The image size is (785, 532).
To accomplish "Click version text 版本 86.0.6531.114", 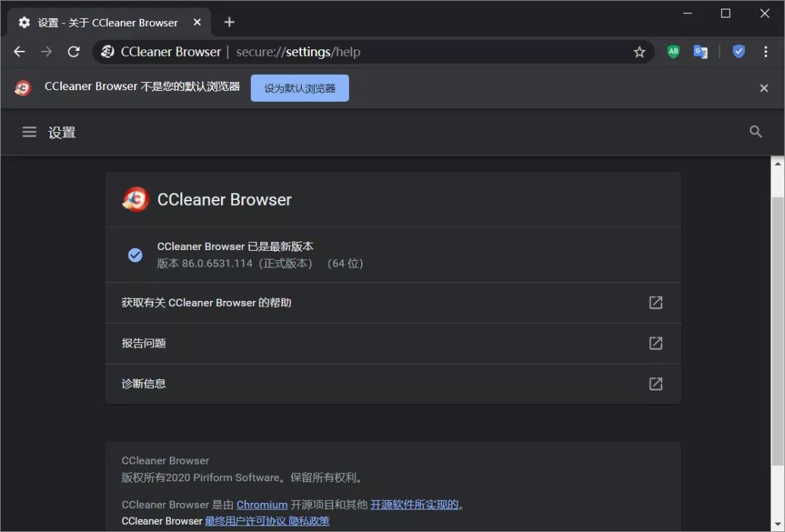I will click(x=205, y=263).
